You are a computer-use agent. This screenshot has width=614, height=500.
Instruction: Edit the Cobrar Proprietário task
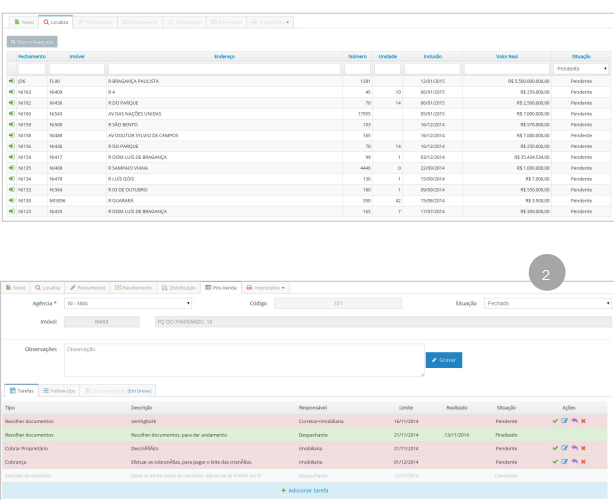pos(564,448)
